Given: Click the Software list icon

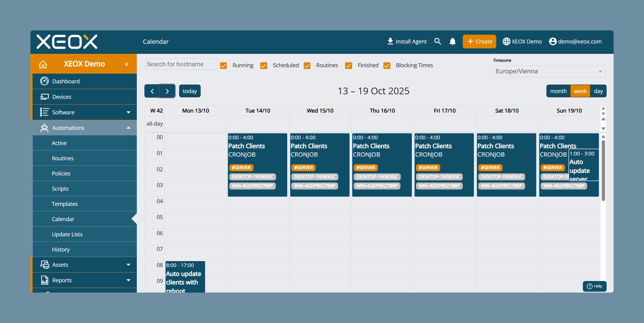Looking at the screenshot, I should coord(44,112).
